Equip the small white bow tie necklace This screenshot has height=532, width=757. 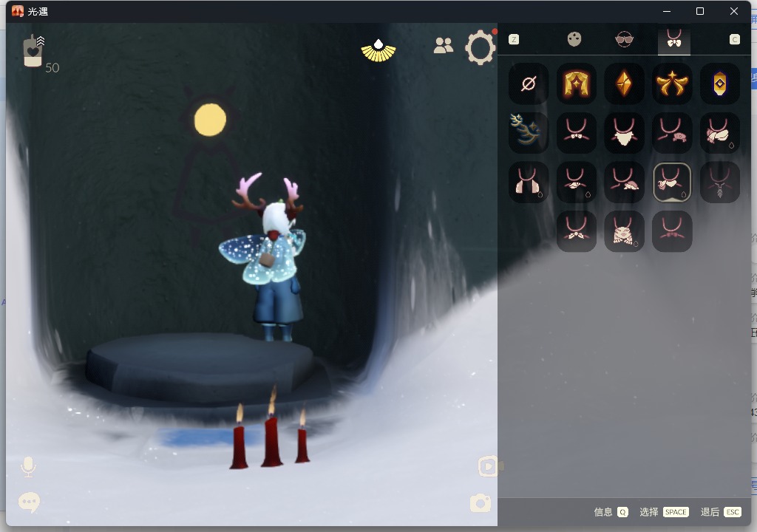point(577,133)
